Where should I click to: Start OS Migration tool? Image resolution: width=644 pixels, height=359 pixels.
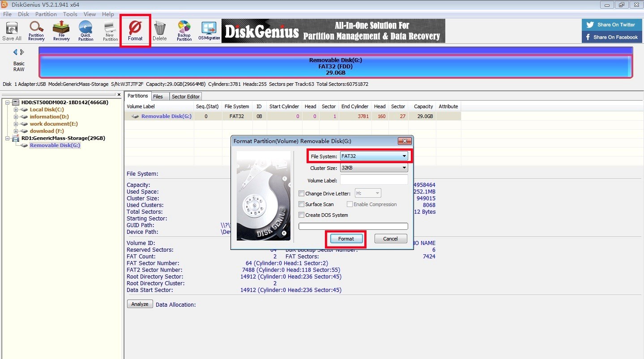coord(209,31)
